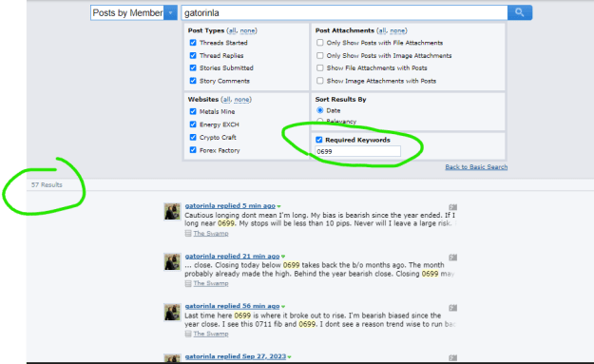Expand arrow beside replied 5 min ago
Screen dimensions: 594x364
coord(278,206)
